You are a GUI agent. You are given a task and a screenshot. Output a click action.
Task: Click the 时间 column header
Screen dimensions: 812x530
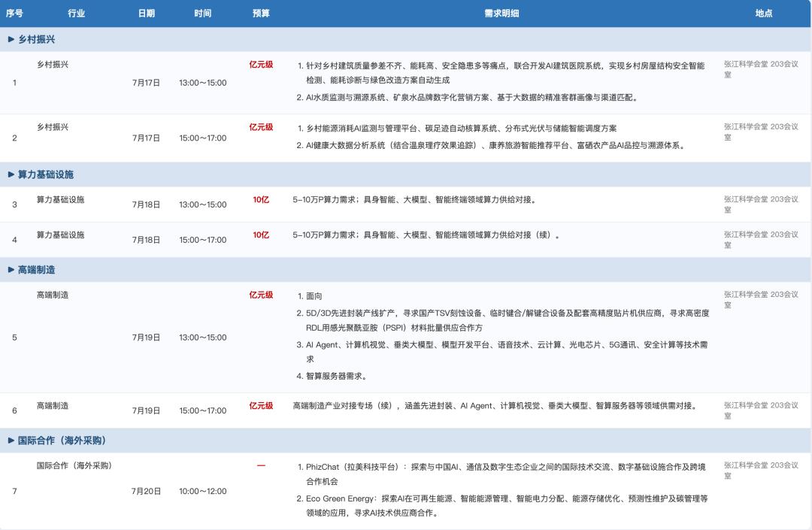point(202,14)
